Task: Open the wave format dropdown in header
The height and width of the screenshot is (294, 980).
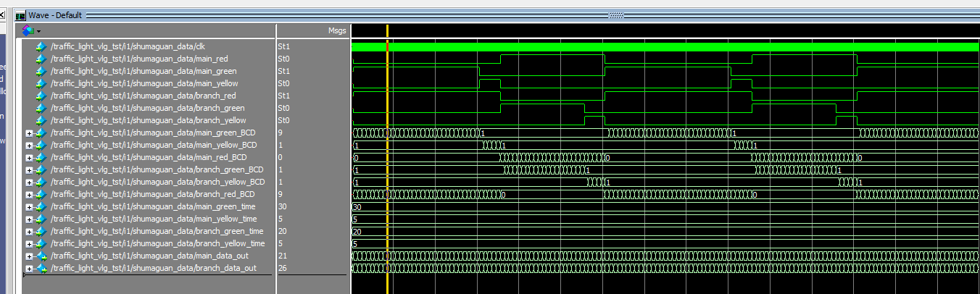Action: (32, 30)
